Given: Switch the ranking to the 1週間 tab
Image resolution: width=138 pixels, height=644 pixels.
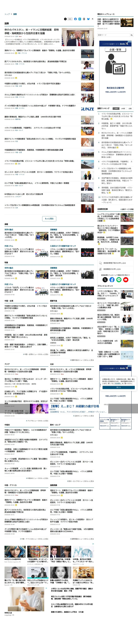Looking at the screenshot, I should tap(130, 109).
